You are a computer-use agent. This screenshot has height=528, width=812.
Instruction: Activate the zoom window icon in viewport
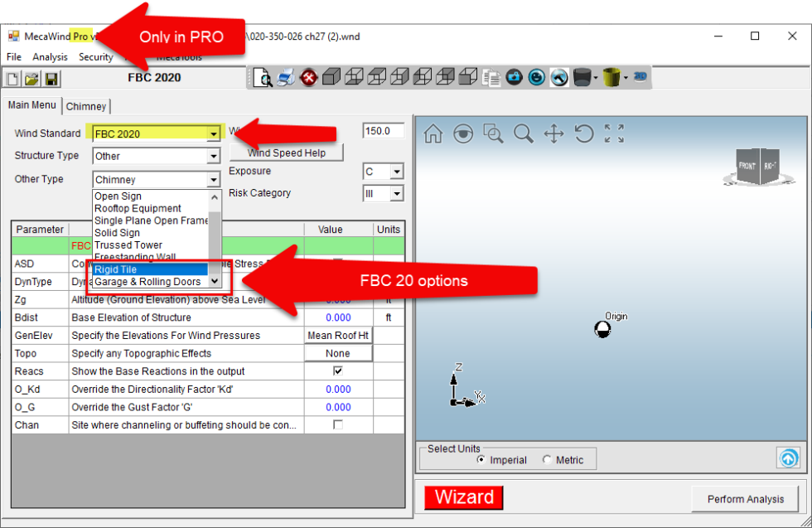click(493, 133)
